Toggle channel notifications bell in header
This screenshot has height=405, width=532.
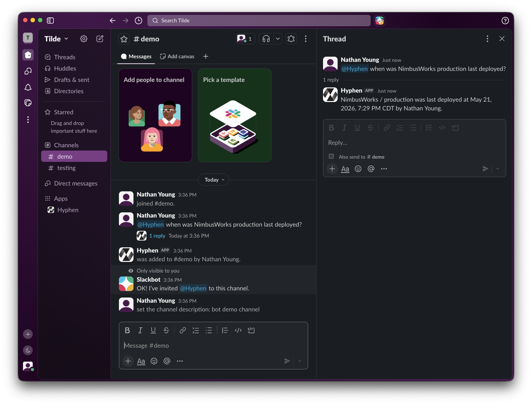pyautogui.click(x=291, y=39)
